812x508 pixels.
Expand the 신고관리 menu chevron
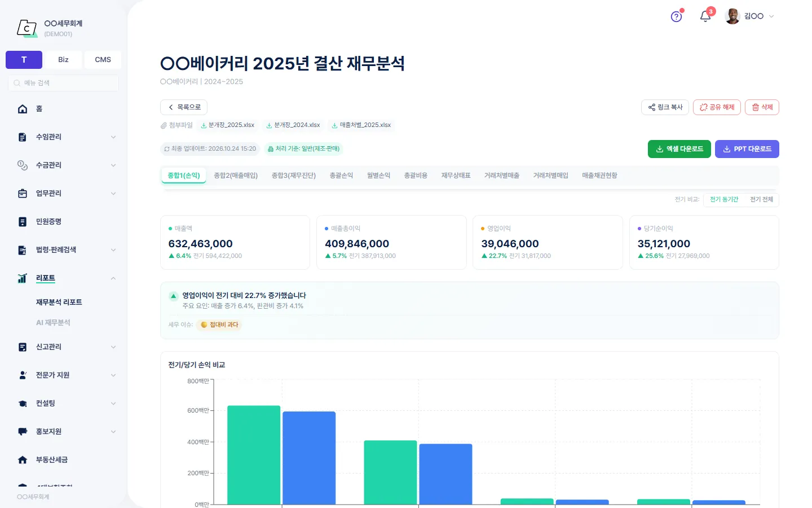[x=113, y=347]
